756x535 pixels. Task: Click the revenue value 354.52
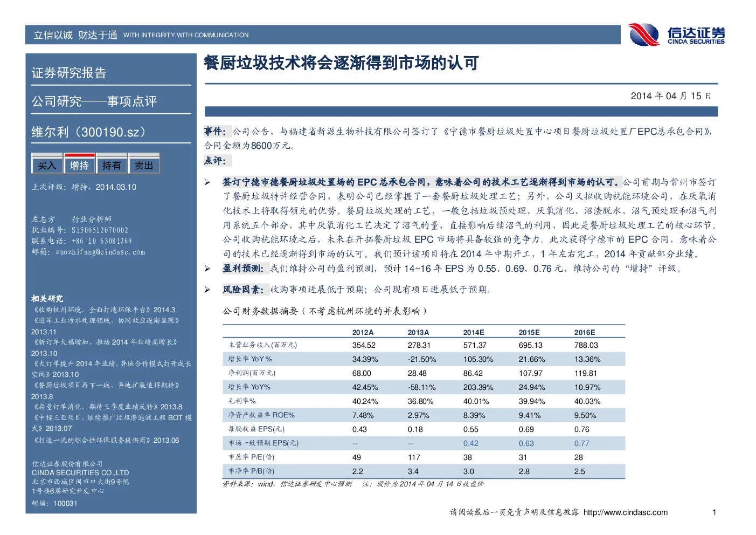(364, 345)
